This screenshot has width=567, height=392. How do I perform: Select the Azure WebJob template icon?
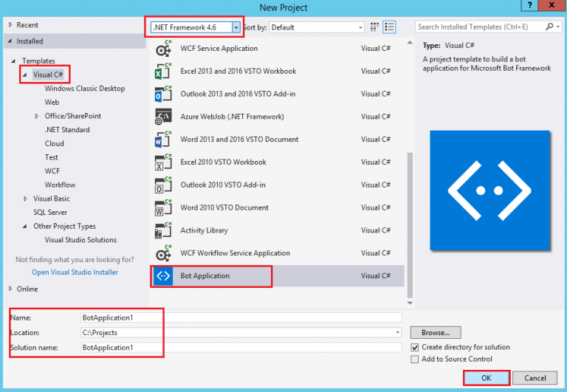pos(162,117)
